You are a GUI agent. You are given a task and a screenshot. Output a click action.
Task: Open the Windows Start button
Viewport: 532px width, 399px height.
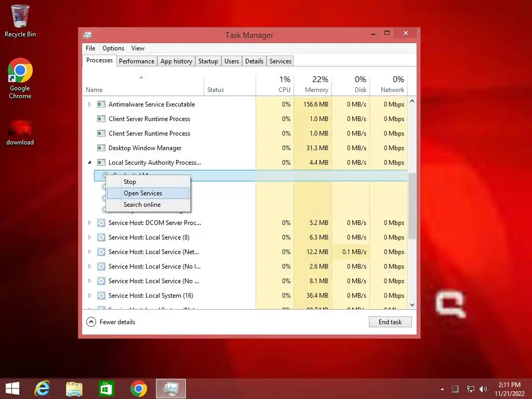[x=12, y=389]
